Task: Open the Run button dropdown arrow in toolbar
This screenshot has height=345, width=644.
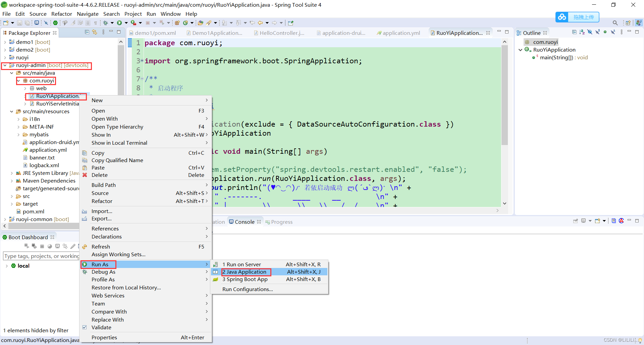Action: click(126, 23)
